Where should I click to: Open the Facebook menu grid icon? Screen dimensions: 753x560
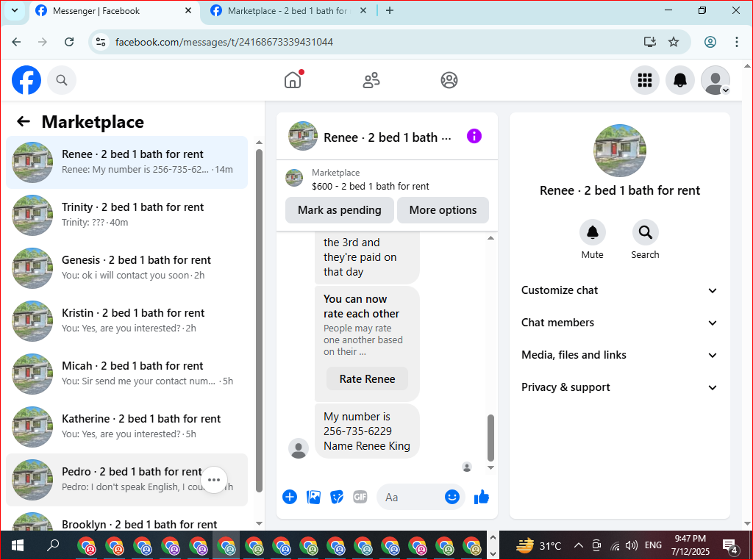click(x=644, y=80)
